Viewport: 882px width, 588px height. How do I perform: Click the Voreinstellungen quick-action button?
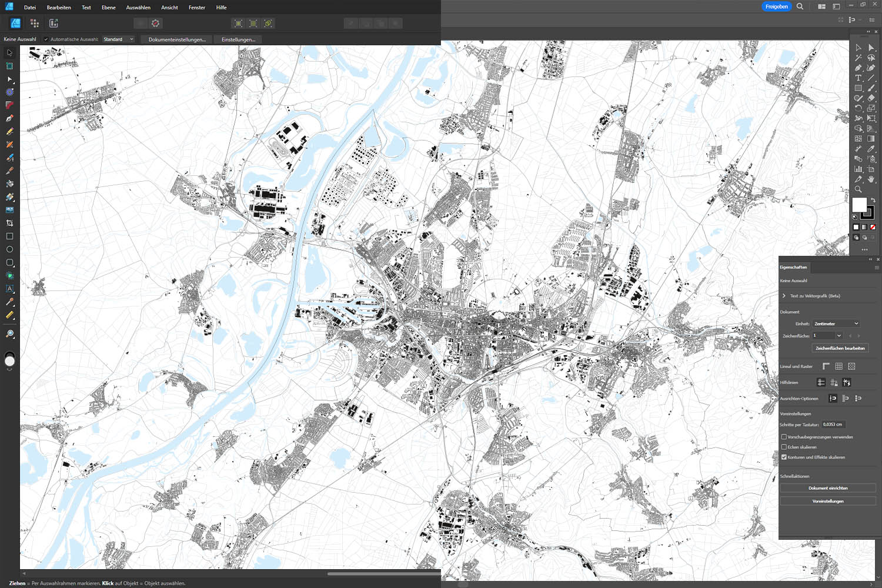(x=828, y=501)
